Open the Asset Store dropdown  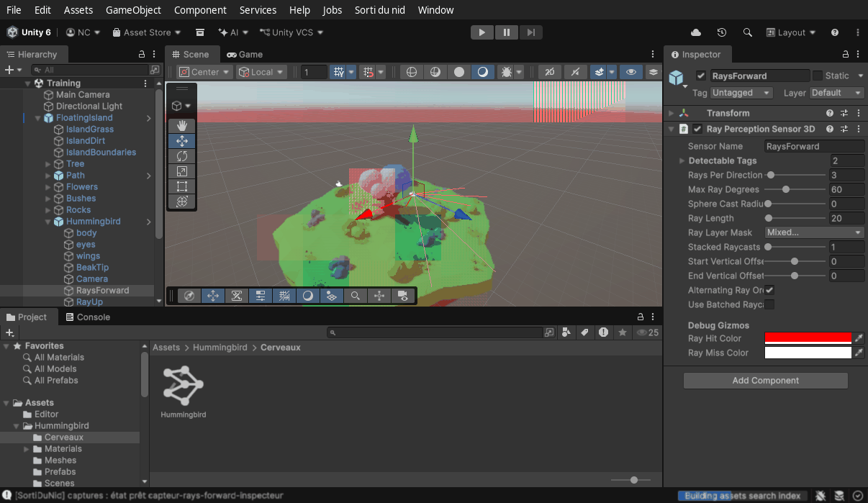point(146,32)
